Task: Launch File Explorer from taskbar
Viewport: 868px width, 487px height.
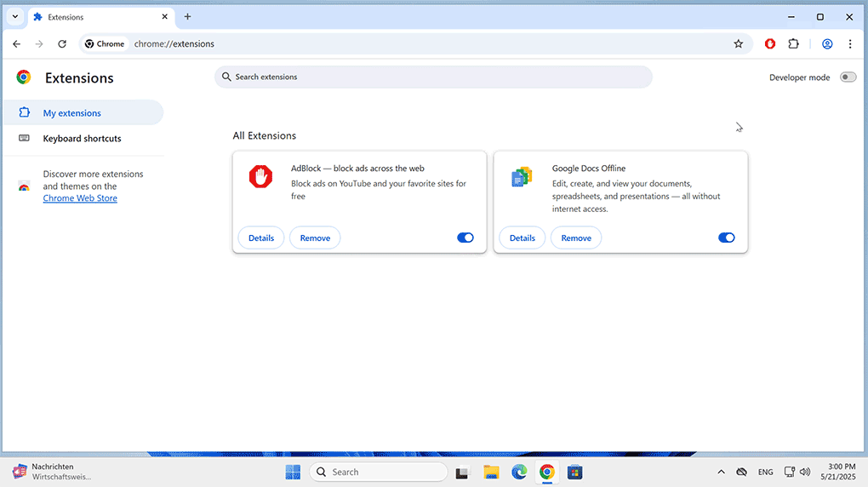Action: pos(491,472)
